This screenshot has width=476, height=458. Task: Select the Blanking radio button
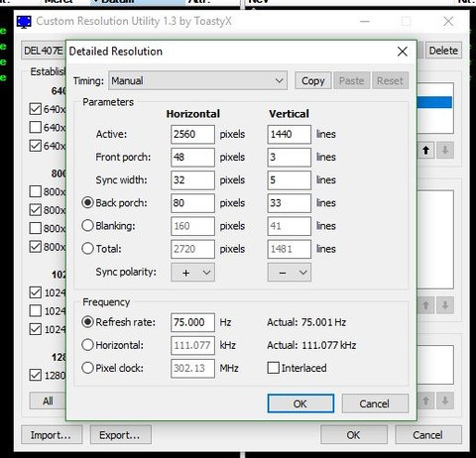pos(87,226)
